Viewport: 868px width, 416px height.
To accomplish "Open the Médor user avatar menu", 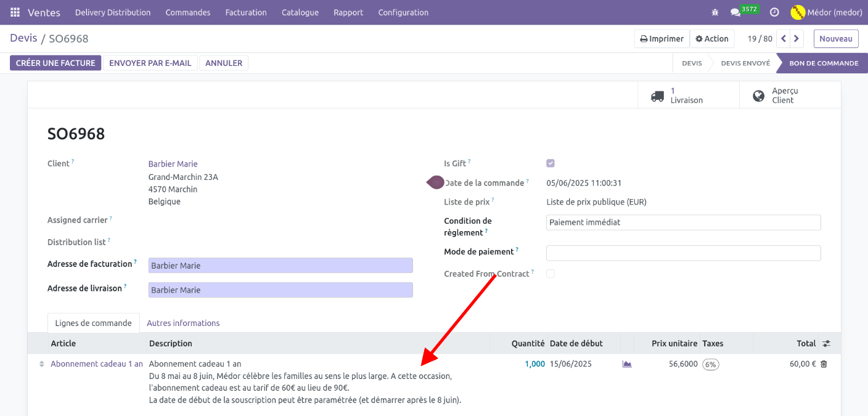I will 826,12.
